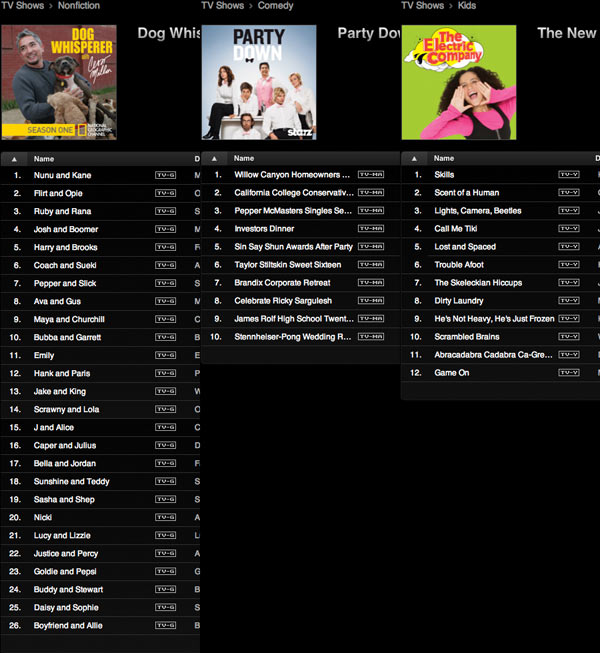Select the Electric Company cover image
Image resolution: width=600 pixels, height=653 pixels.
click(x=459, y=82)
